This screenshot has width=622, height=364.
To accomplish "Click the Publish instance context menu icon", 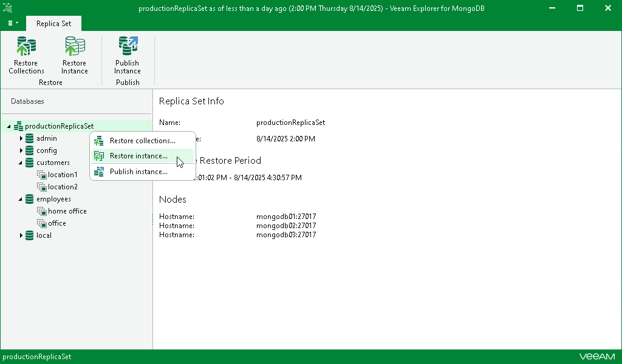I will (99, 172).
